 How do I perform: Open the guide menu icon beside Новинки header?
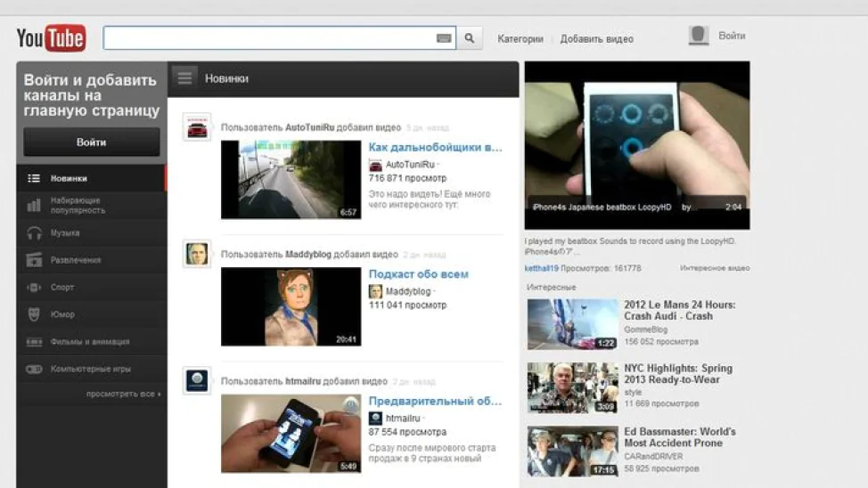(x=184, y=78)
